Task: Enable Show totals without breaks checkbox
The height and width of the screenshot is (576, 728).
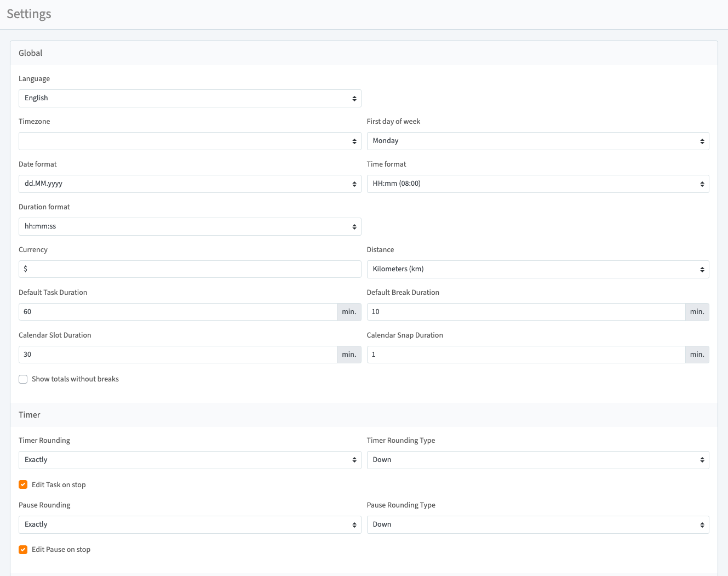Action: (x=23, y=379)
